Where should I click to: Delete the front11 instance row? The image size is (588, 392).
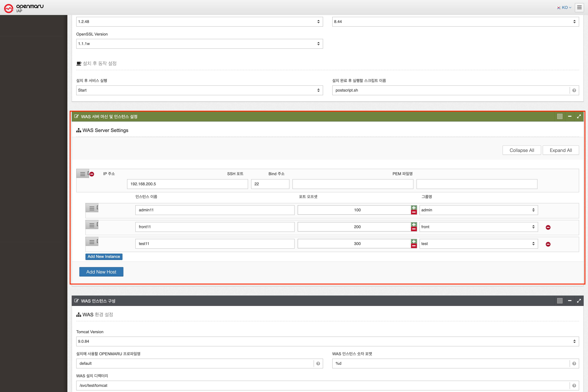(548, 227)
